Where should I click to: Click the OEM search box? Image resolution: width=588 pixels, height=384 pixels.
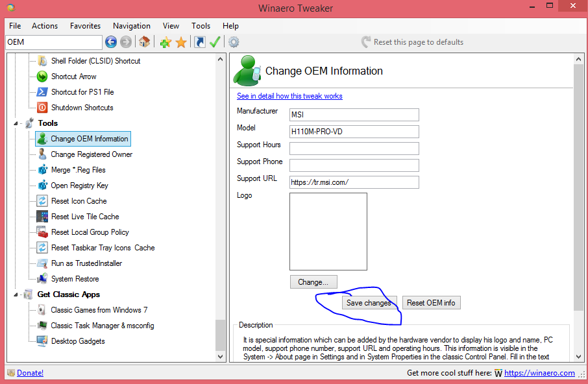point(54,42)
